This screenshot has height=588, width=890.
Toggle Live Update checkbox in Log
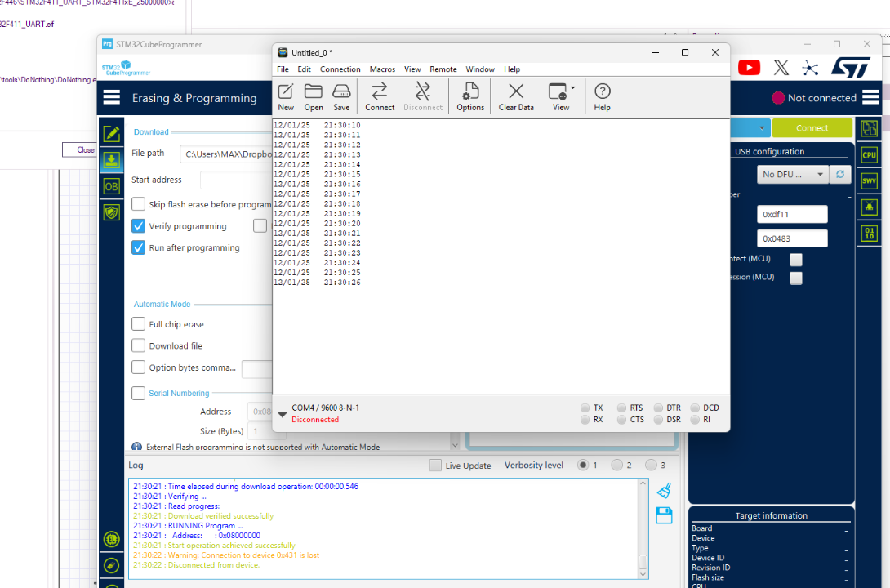pyautogui.click(x=435, y=465)
